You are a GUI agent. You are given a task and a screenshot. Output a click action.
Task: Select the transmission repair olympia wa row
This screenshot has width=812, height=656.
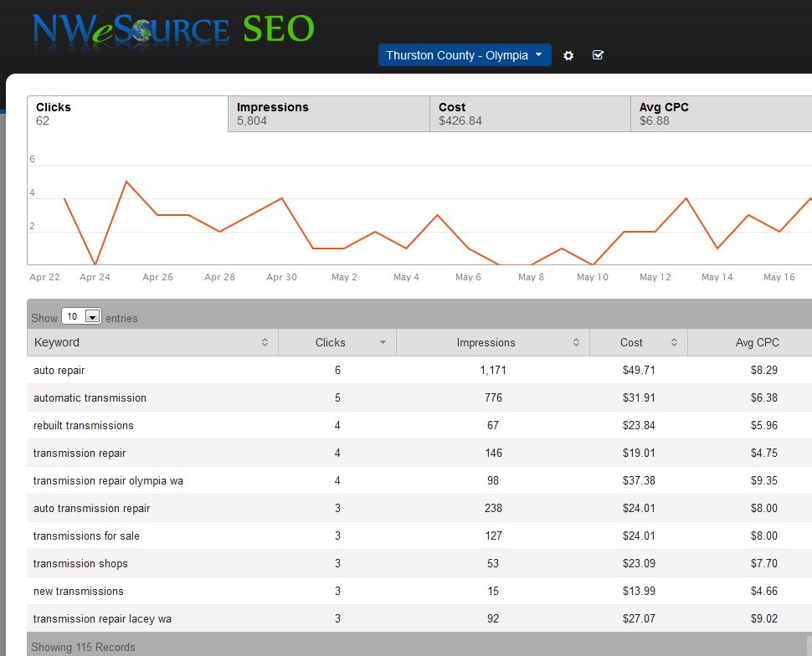pyautogui.click(x=419, y=480)
